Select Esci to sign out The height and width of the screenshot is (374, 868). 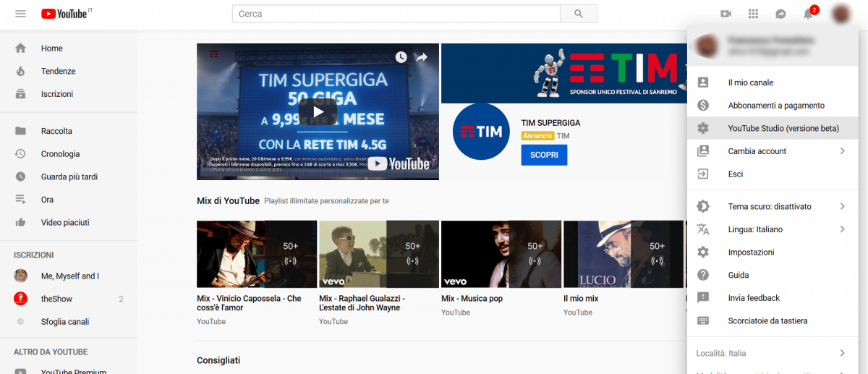click(736, 174)
